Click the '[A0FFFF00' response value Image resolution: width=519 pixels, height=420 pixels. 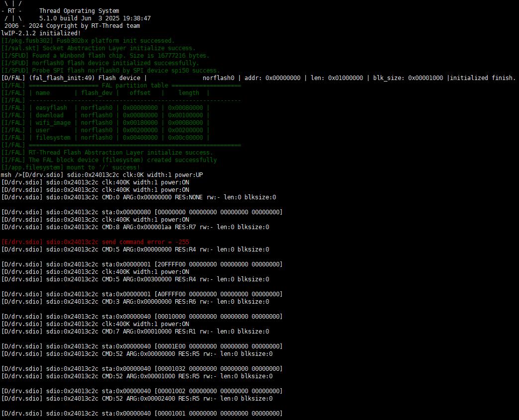[x=170, y=294]
